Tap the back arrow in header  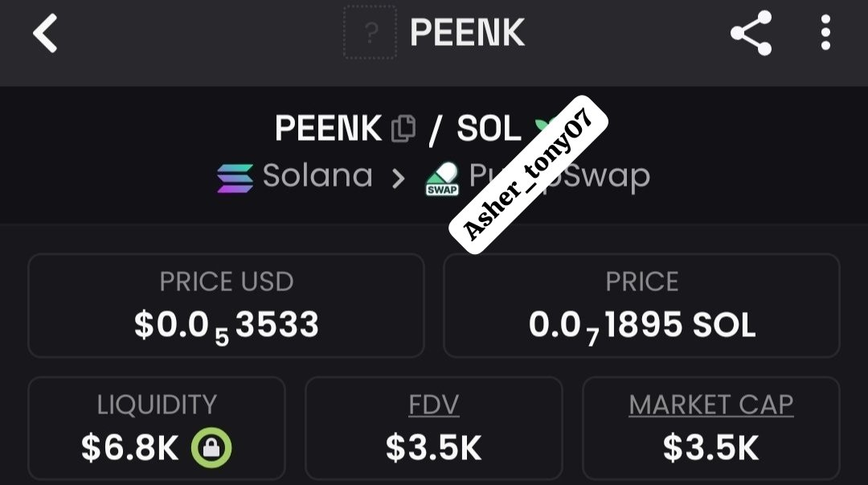point(45,35)
